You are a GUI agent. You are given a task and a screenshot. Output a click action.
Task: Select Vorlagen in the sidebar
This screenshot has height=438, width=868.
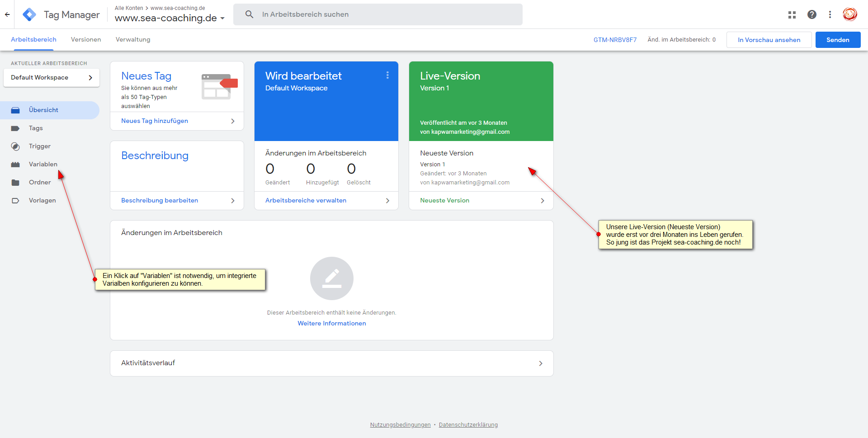(x=42, y=201)
